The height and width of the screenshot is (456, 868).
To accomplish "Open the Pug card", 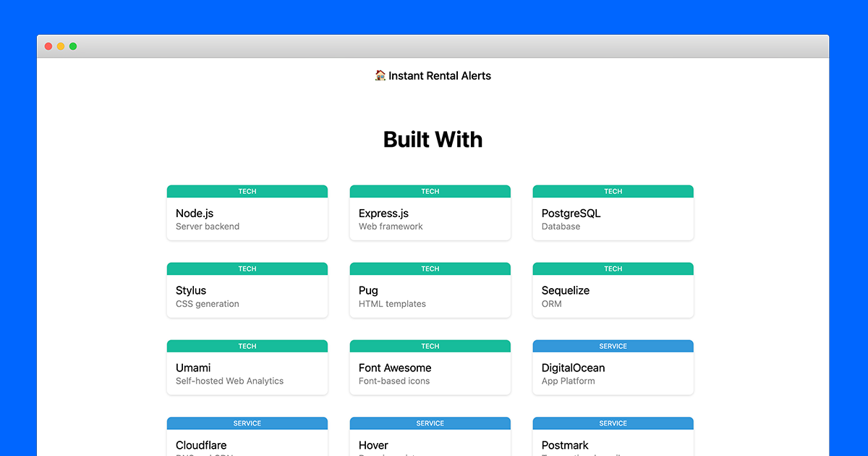I will [x=430, y=290].
